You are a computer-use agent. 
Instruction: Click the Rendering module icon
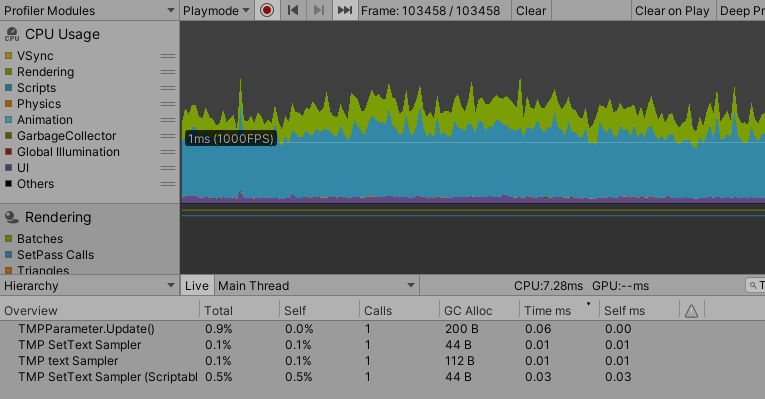[x=12, y=217]
